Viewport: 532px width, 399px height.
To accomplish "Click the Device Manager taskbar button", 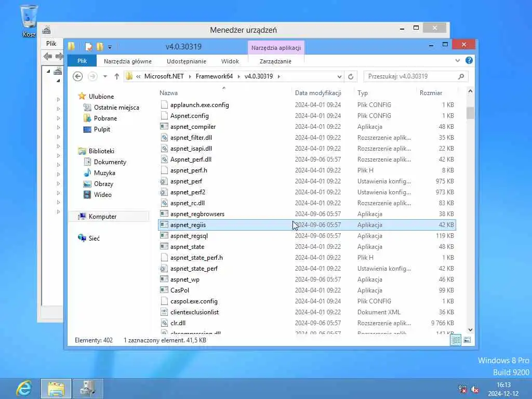I will click(x=88, y=389).
